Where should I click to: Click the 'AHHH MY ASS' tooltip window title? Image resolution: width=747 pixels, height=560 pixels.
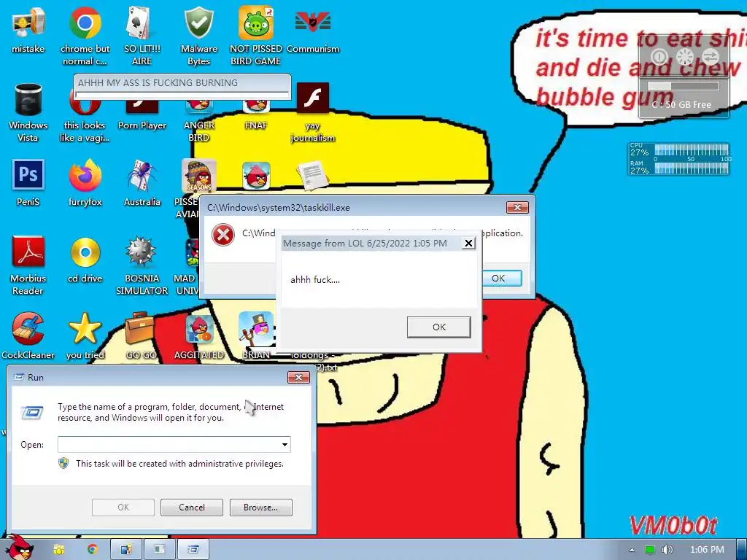pyautogui.click(x=158, y=82)
